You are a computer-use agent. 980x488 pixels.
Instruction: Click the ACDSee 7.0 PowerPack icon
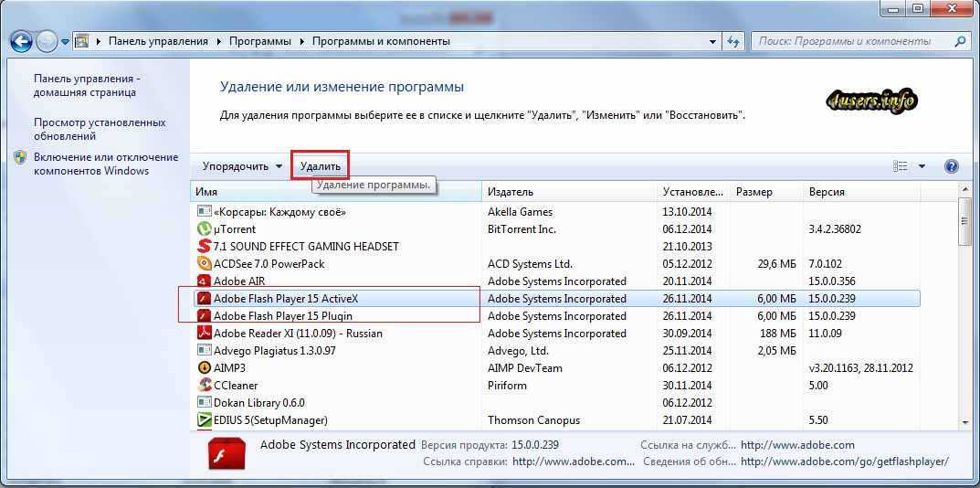(x=205, y=264)
